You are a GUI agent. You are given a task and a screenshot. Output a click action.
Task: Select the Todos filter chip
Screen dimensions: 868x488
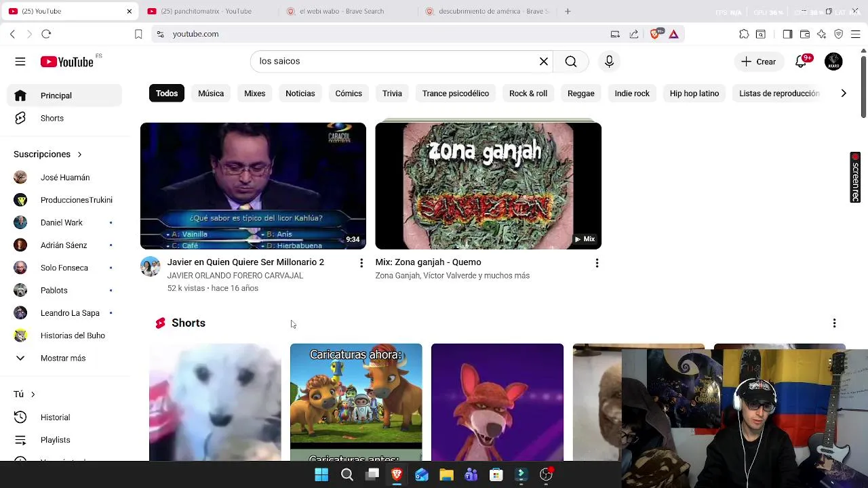click(167, 94)
